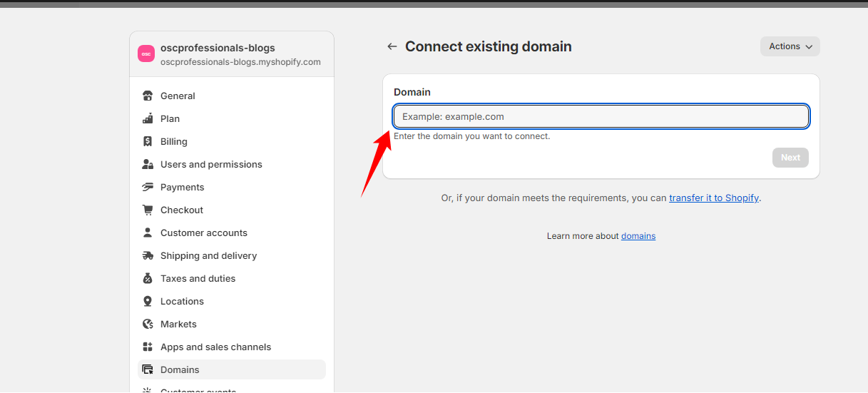
Task: Expand the Actions dropdown
Action: pos(790,46)
